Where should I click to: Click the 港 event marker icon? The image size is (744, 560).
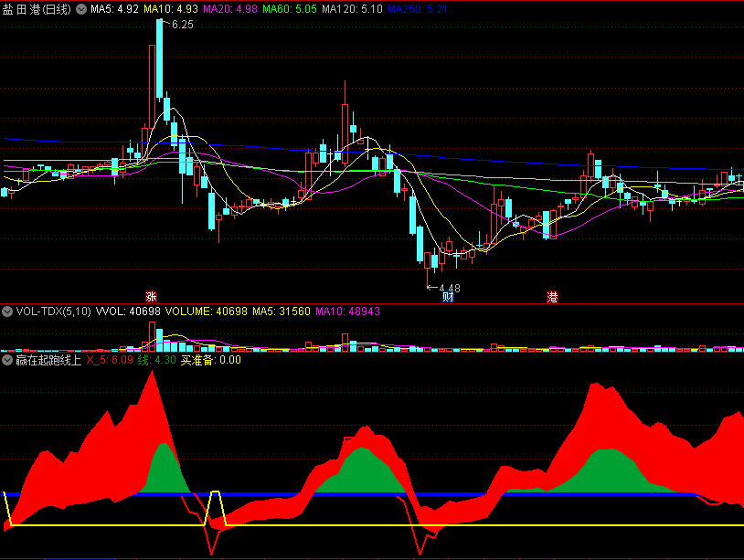pos(552,297)
